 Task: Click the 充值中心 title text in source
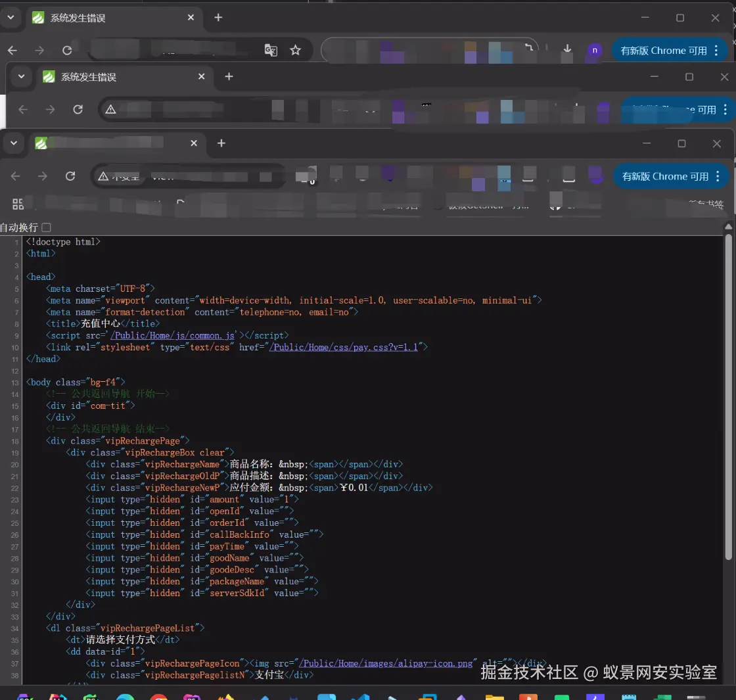[101, 323]
